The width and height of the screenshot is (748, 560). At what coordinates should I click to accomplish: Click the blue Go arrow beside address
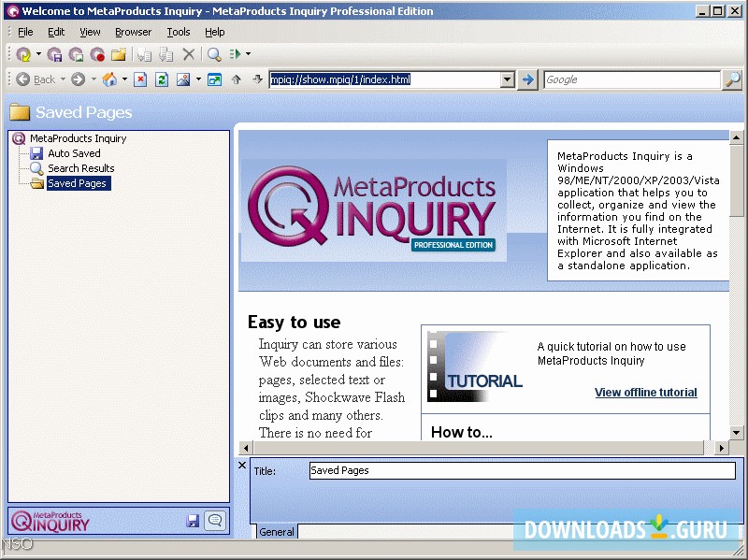coord(527,79)
